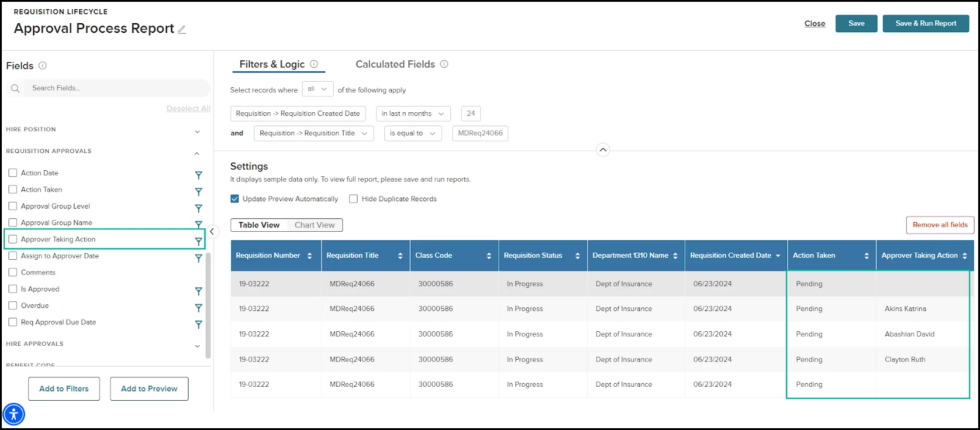Screen dimensions: 980x430
Task: Click the filter icon for Action Date
Action: pyautogui.click(x=198, y=175)
